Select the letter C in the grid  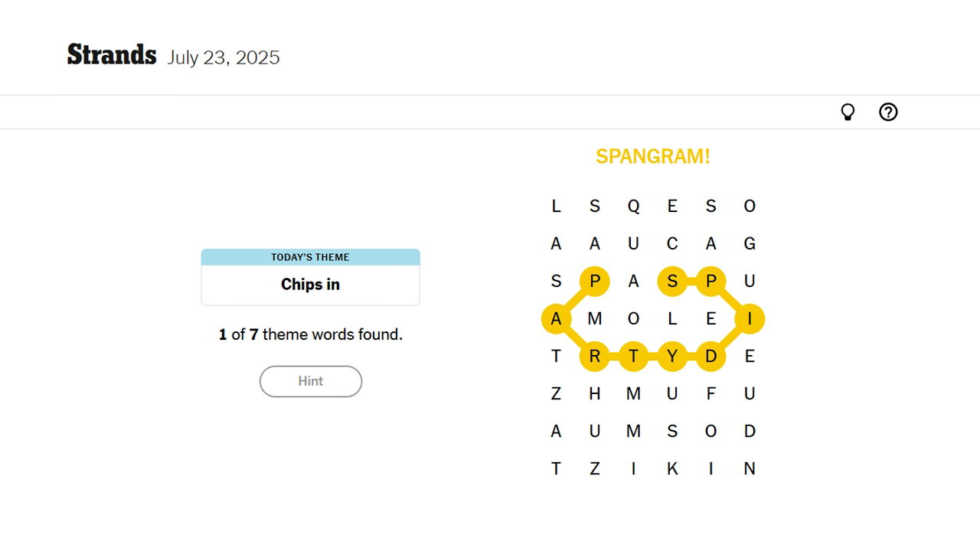[x=672, y=243]
